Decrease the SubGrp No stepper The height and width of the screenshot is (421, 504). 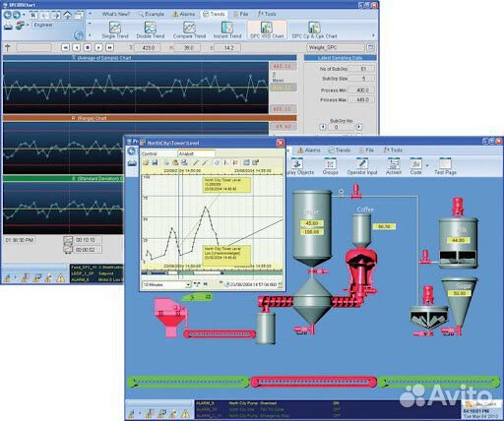coord(323,127)
